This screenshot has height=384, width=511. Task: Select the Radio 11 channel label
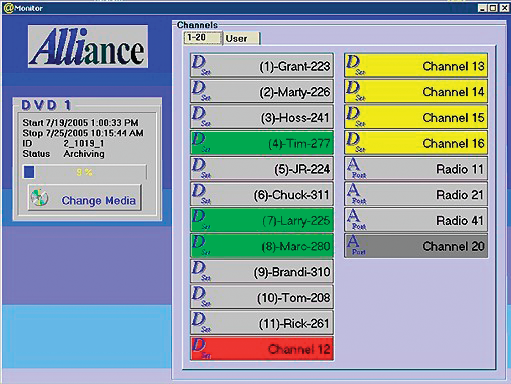[460, 169]
